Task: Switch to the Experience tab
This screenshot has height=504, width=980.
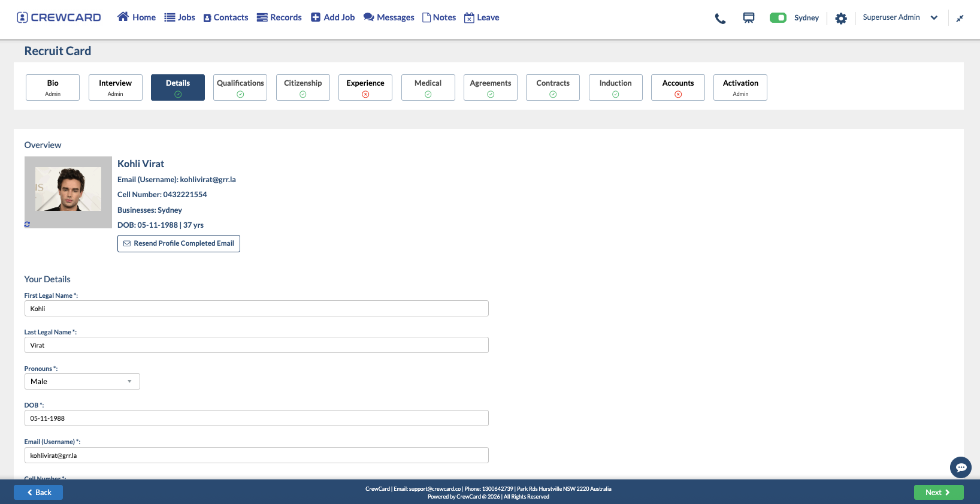Action: point(365,87)
